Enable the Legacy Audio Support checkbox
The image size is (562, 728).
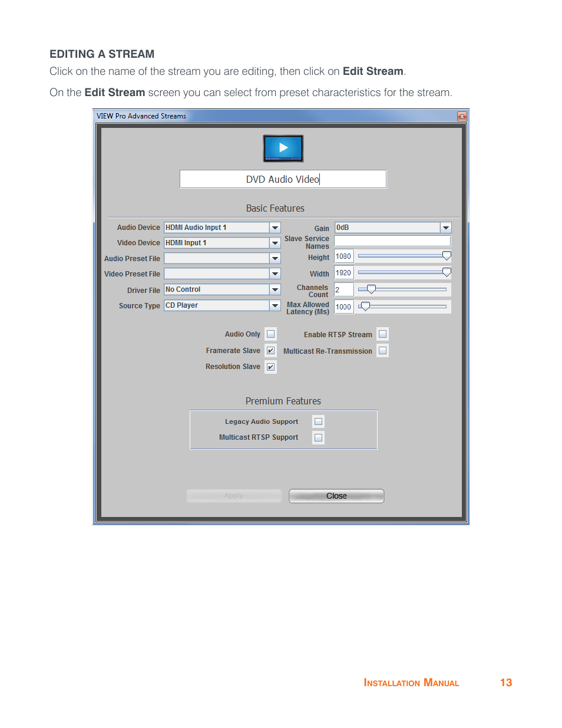point(318,421)
